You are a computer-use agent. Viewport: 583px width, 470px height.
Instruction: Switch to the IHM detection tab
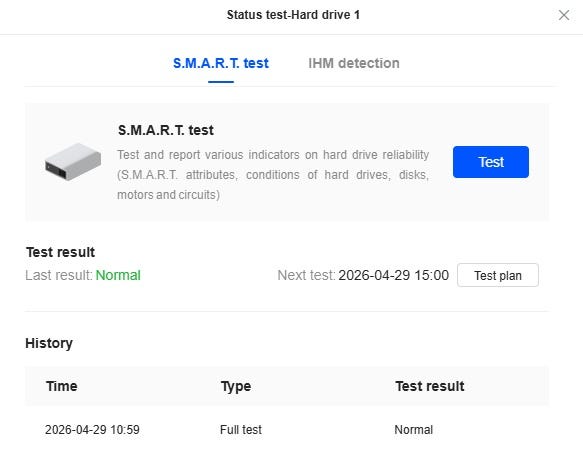coord(354,63)
